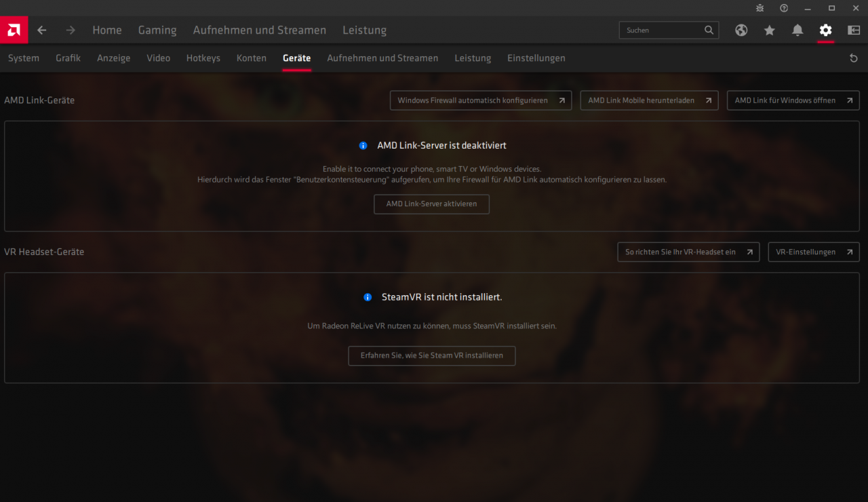Viewport: 868px width, 502px height.
Task: Open top Aufnehmen und Streamen menu
Action: coord(260,30)
